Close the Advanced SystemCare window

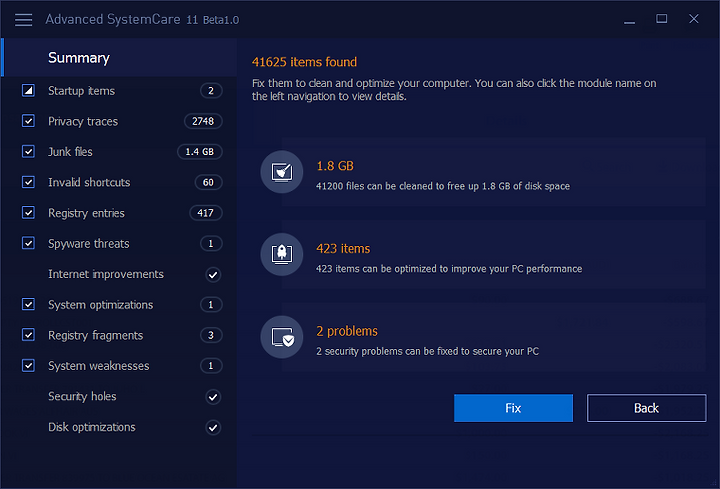(694, 19)
